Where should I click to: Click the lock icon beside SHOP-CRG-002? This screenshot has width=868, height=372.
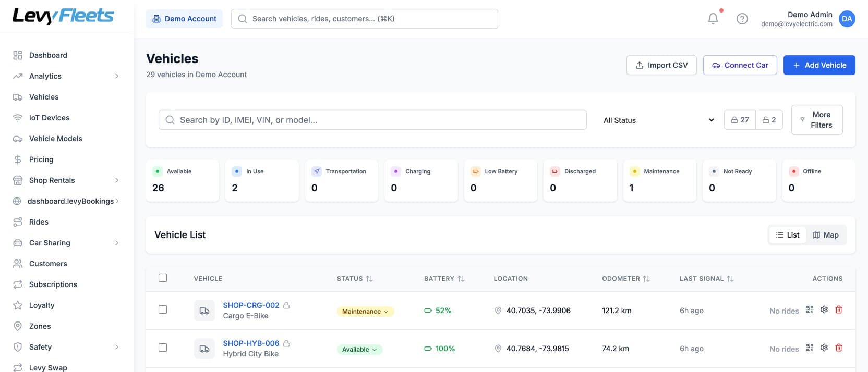[286, 305]
